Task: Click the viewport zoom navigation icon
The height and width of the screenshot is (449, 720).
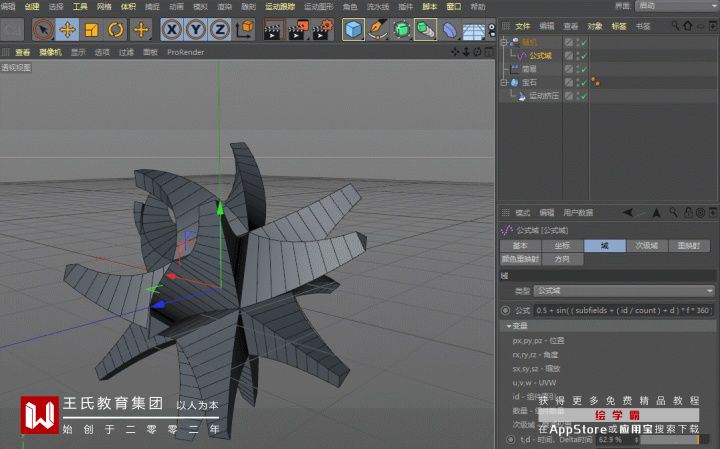Action: [x=466, y=52]
